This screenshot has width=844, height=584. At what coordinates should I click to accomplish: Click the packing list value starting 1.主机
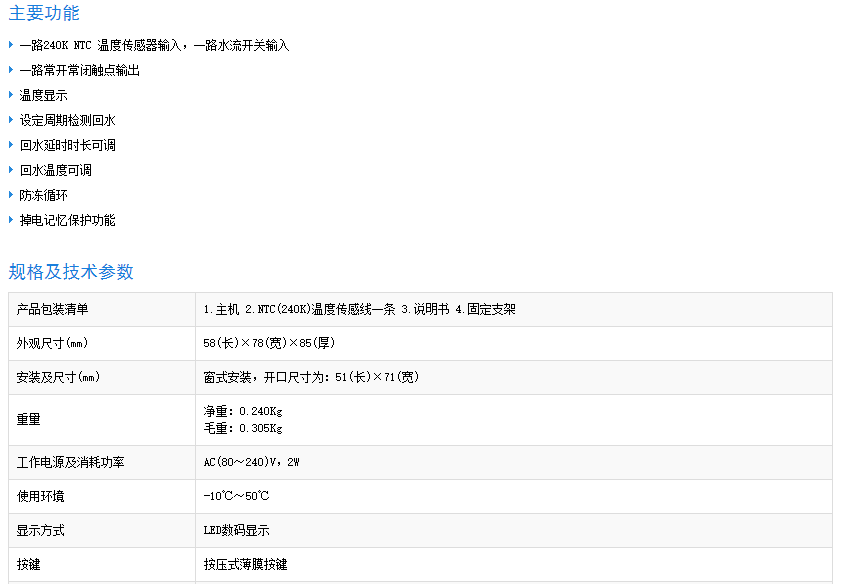(x=360, y=309)
